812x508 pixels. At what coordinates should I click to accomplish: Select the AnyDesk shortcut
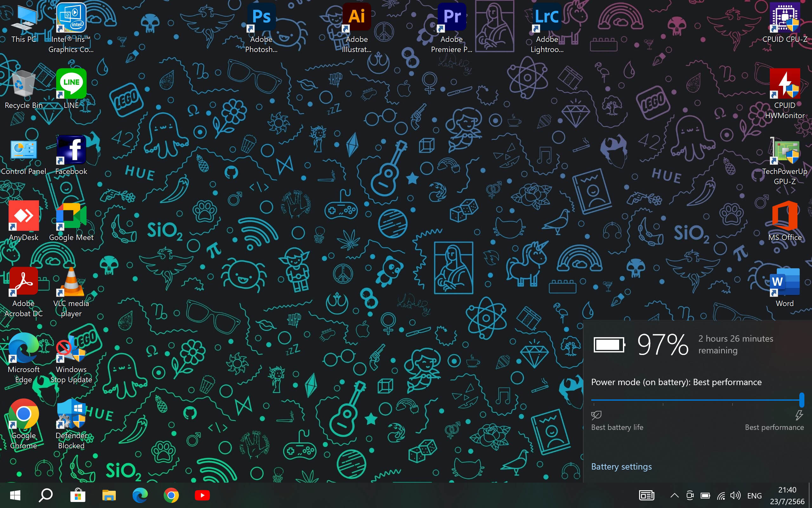point(23,221)
